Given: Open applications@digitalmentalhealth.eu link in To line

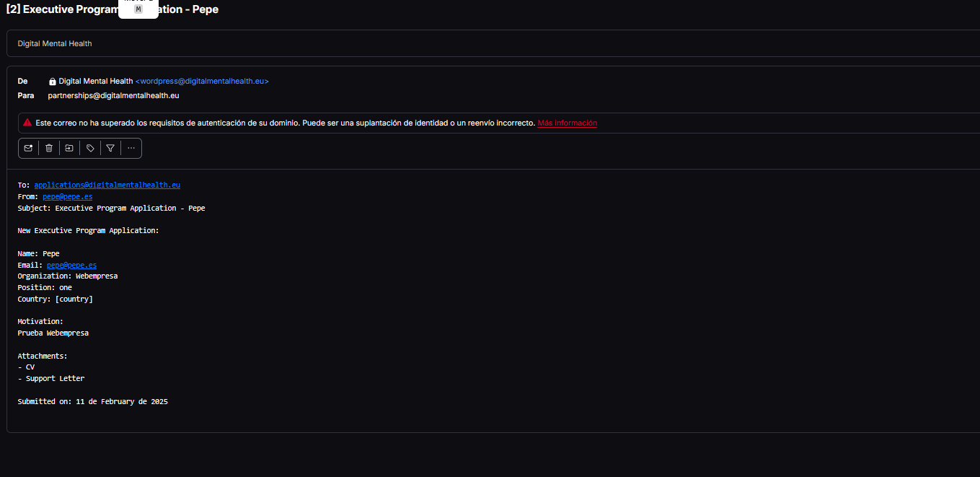Looking at the screenshot, I should click(107, 185).
